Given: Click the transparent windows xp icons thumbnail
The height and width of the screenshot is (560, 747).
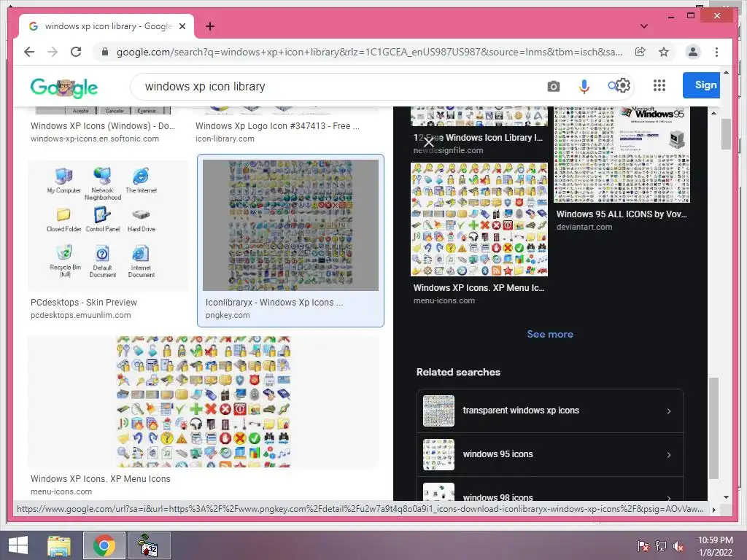Looking at the screenshot, I should [x=438, y=411].
